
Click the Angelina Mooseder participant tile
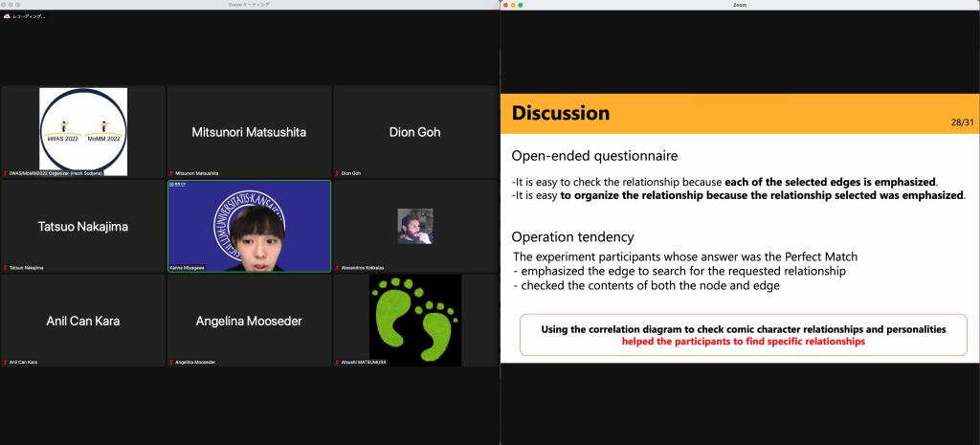point(249,320)
